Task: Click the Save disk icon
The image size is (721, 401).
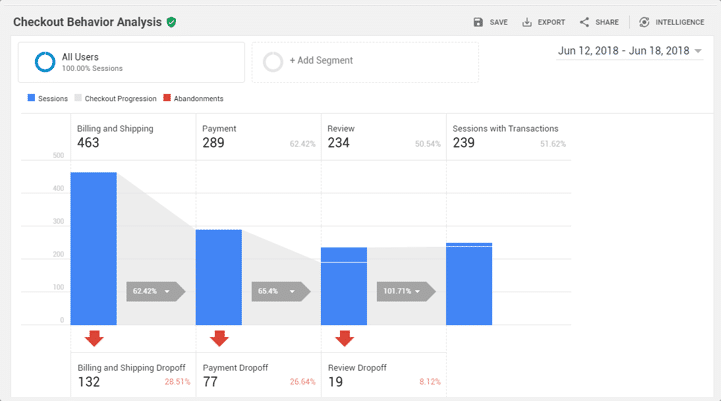Action: tap(478, 22)
